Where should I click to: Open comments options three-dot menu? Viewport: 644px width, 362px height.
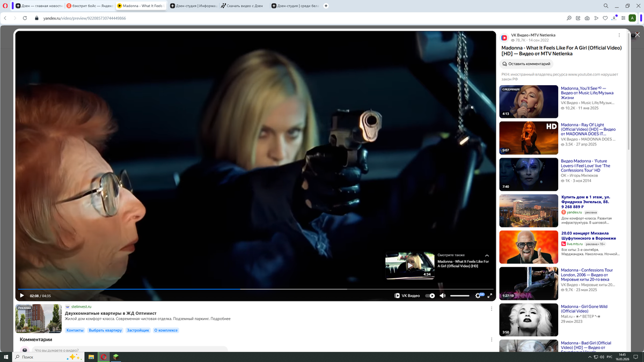pyautogui.click(x=491, y=339)
